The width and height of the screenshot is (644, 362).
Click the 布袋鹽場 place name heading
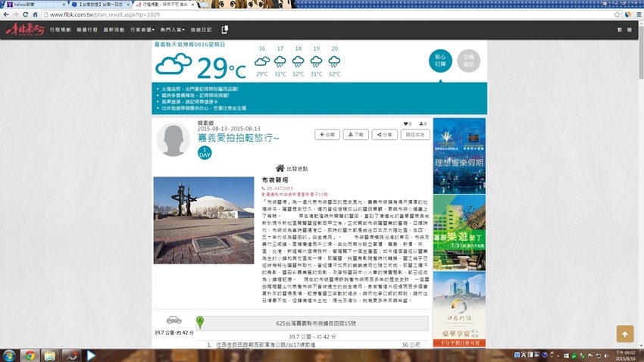point(275,179)
